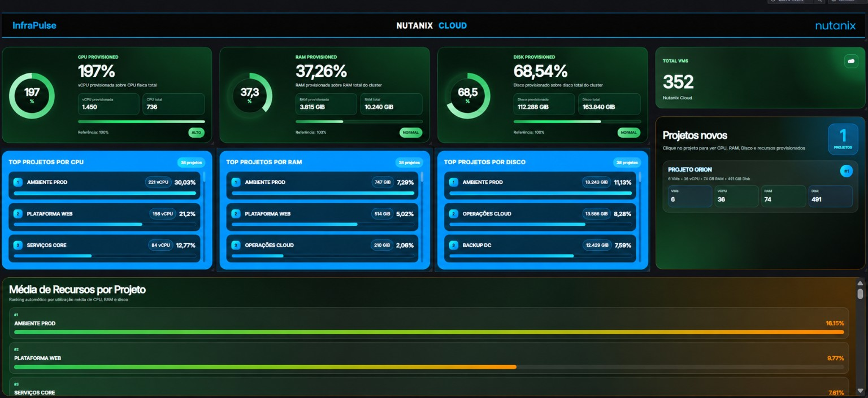Screen dimensions: 868x398
Task: Click the RAM provisioned progress bar
Action: (x=359, y=121)
